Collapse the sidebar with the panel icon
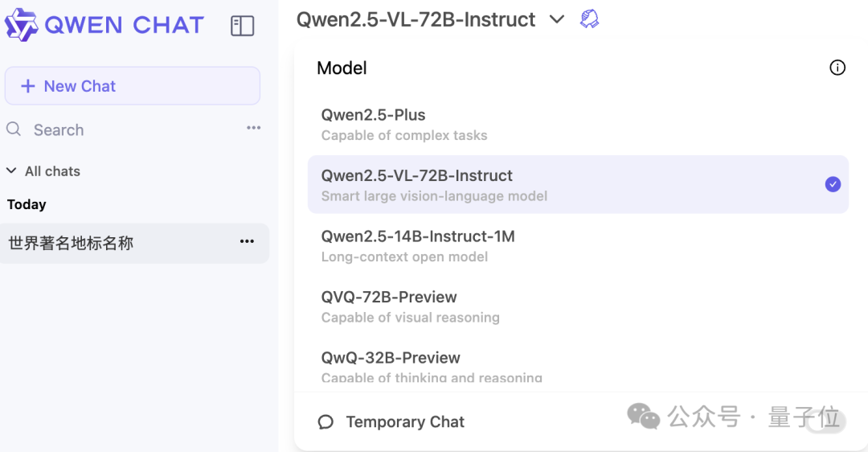 243,26
